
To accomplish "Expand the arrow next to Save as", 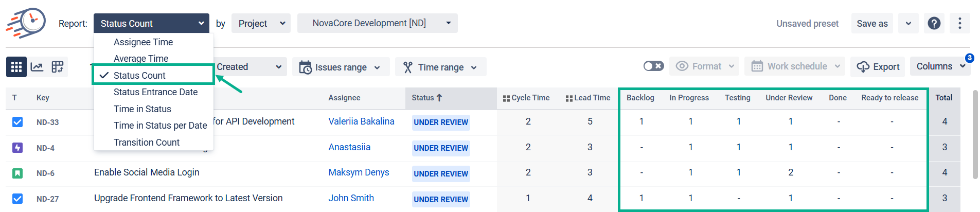I will [x=908, y=24].
